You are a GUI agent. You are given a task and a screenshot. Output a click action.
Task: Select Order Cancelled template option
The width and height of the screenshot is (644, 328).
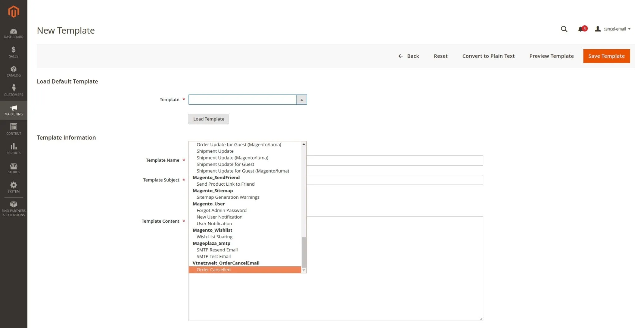coord(214,270)
